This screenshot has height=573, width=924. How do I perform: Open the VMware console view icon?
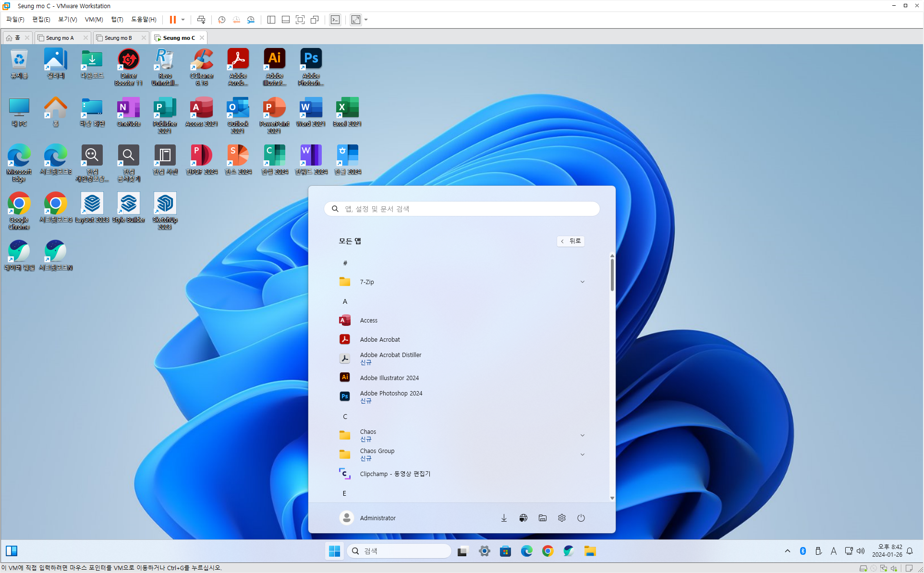[x=335, y=20]
